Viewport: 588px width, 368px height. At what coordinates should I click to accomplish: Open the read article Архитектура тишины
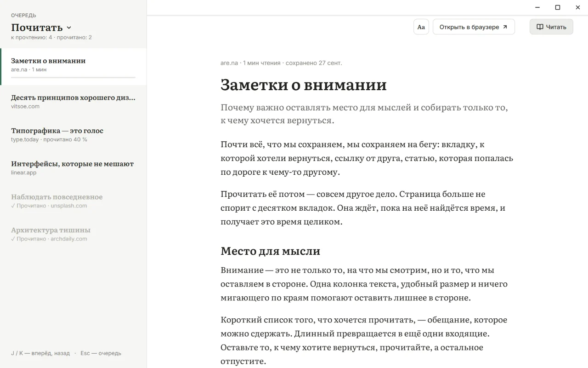[73, 234]
